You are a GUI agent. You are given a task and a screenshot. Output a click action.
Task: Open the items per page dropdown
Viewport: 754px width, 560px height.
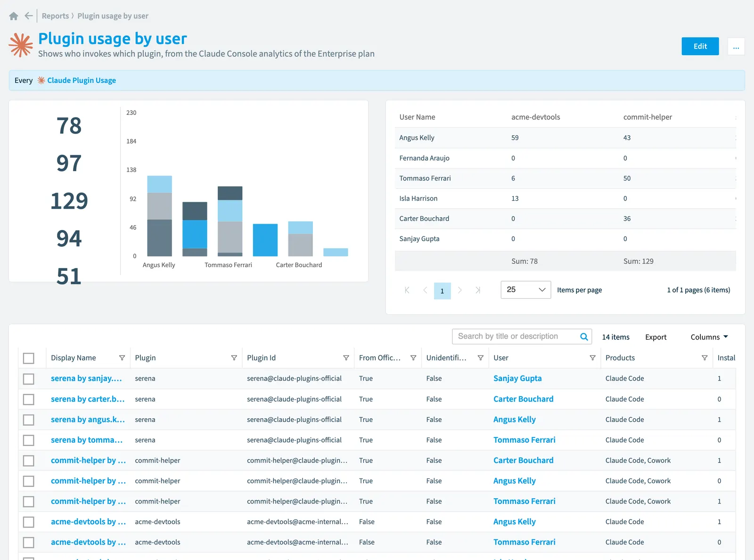[x=526, y=290]
